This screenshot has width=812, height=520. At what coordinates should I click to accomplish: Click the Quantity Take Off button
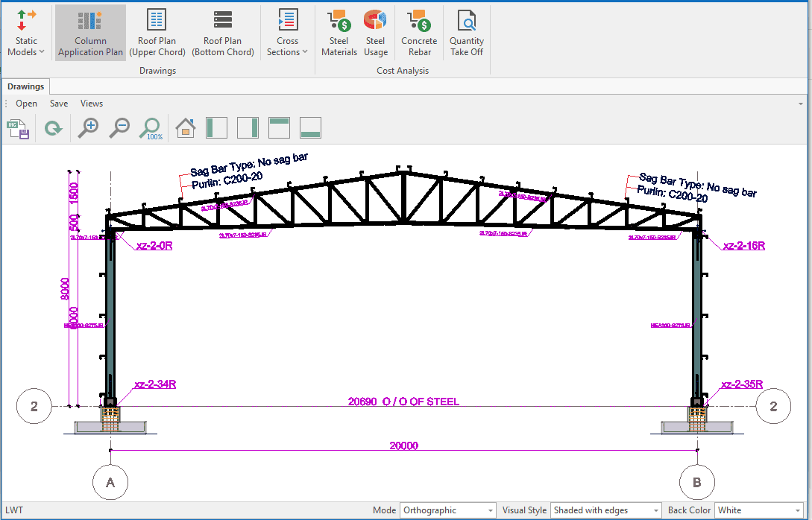(x=467, y=34)
